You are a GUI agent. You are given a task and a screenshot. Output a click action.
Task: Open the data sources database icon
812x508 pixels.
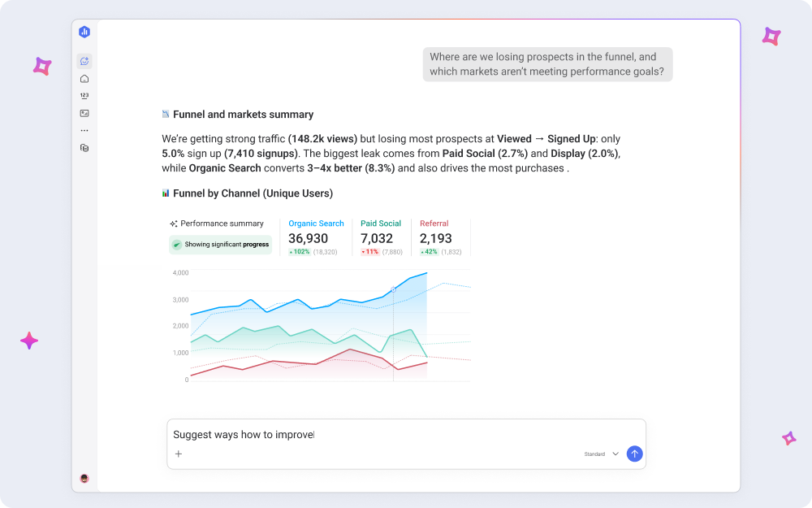84,148
